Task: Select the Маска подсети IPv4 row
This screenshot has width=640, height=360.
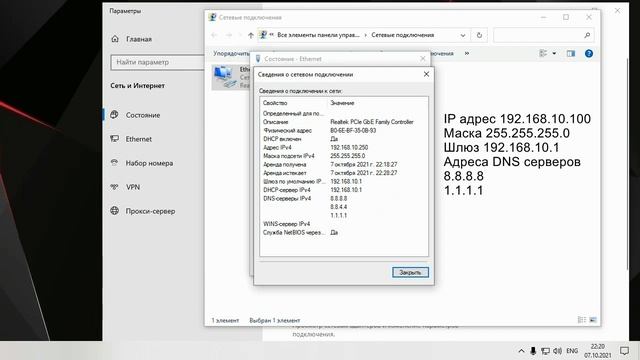Action: (344, 156)
